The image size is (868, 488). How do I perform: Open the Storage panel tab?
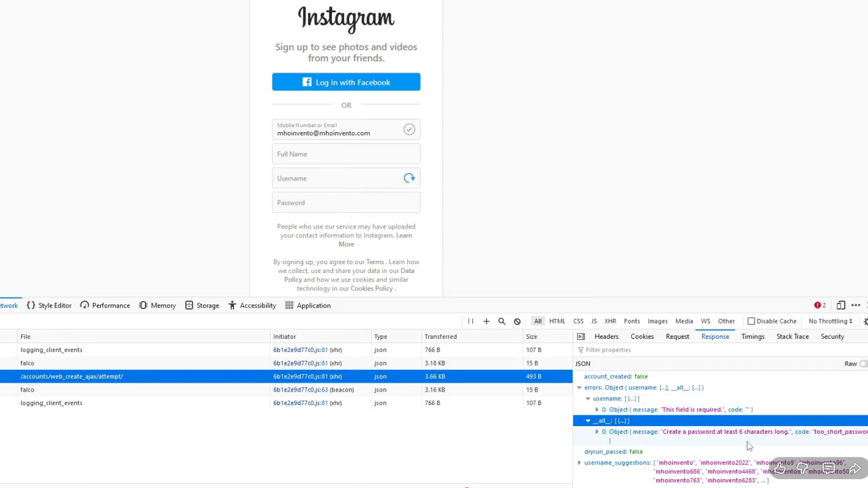tap(202, 306)
